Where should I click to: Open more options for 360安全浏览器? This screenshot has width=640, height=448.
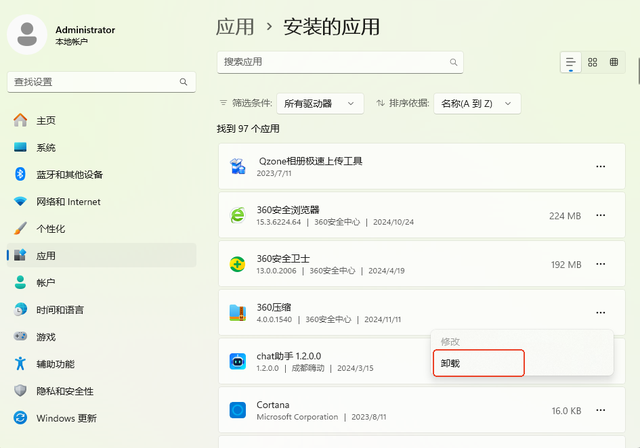point(600,215)
